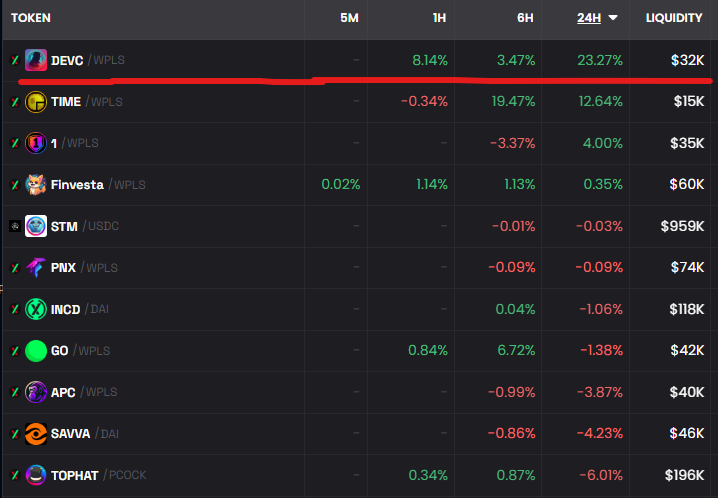Open the PNX token logo
Viewport: 718px width, 498px height.
(36, 267)
